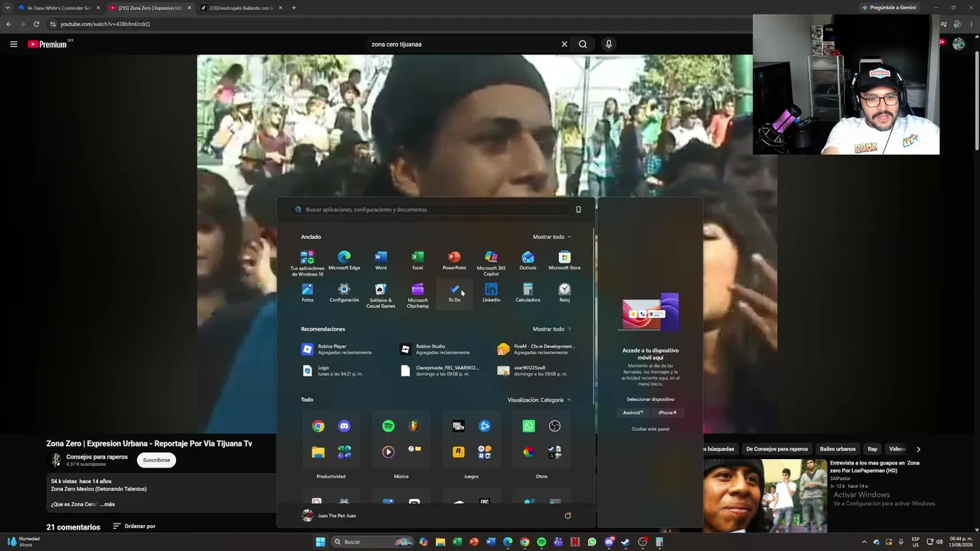
Task: Launch PowerPoint from pinned apps
Action: tap(454, 260)
